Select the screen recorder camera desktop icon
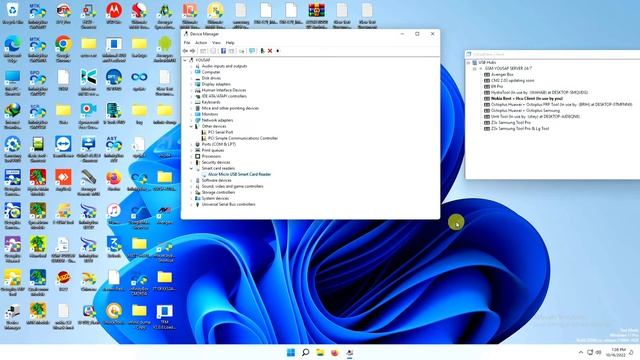 pos(89,114)
